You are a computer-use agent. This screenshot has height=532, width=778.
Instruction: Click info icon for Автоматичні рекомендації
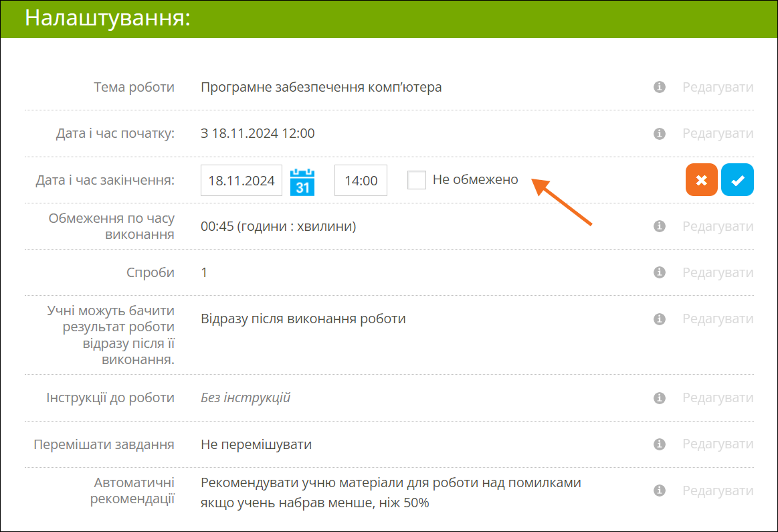(660, 491)
